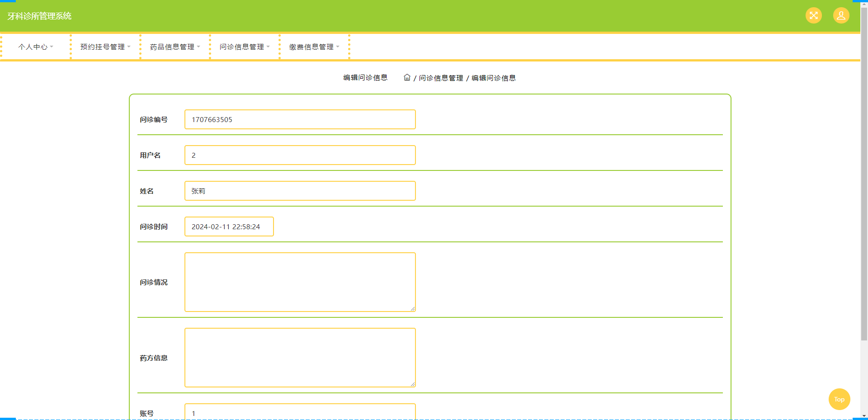Open 药品信息管理 dropdown menu
The height and width of the screenshot is (420, 868).
(x=175, y=47)
